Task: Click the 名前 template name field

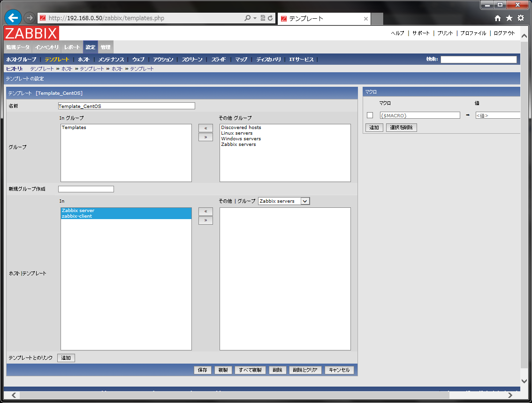Action: pos(127,106)
